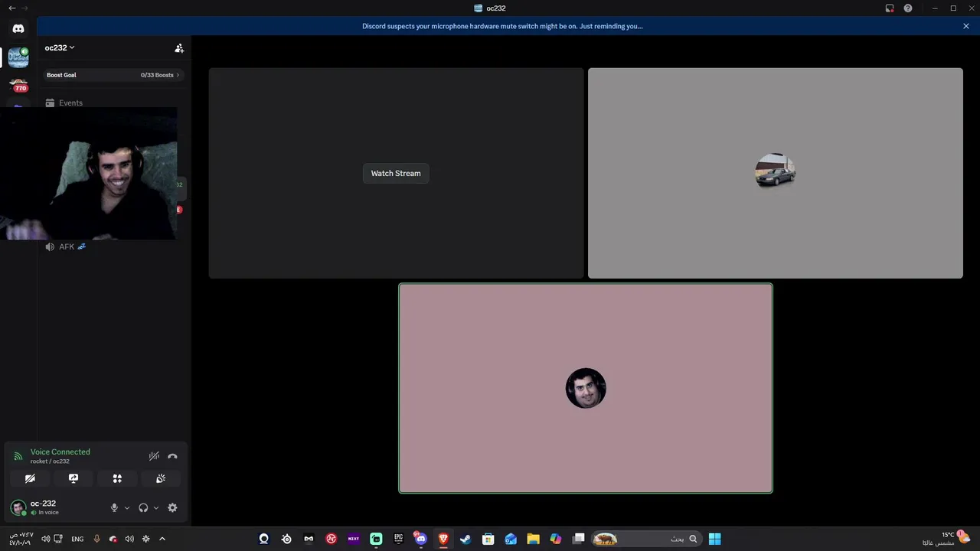Open the inbox icon in the title bar
This screenshot has height=551, width=980.
(x=890, y=8)
